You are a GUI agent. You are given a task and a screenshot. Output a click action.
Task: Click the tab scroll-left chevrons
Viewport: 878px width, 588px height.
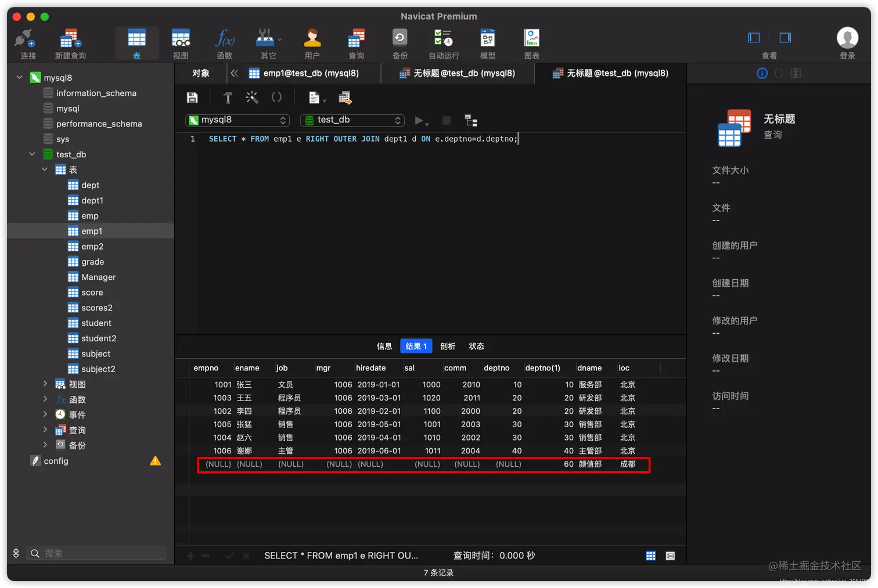click(x=235, y=73)
